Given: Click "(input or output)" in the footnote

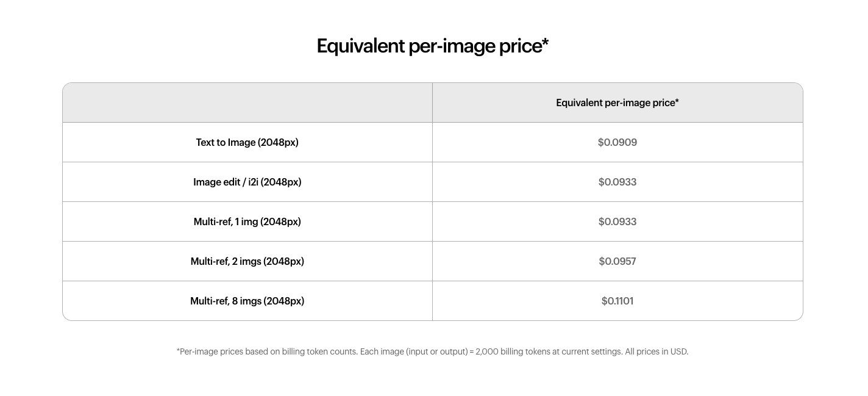Looking at the screenshot, I should coord(436,351).
